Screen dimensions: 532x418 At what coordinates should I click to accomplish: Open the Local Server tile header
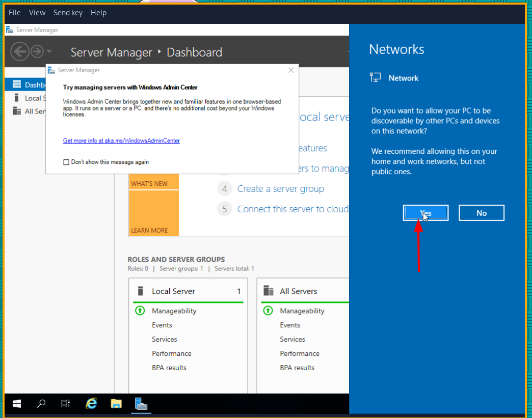(189, 291)
